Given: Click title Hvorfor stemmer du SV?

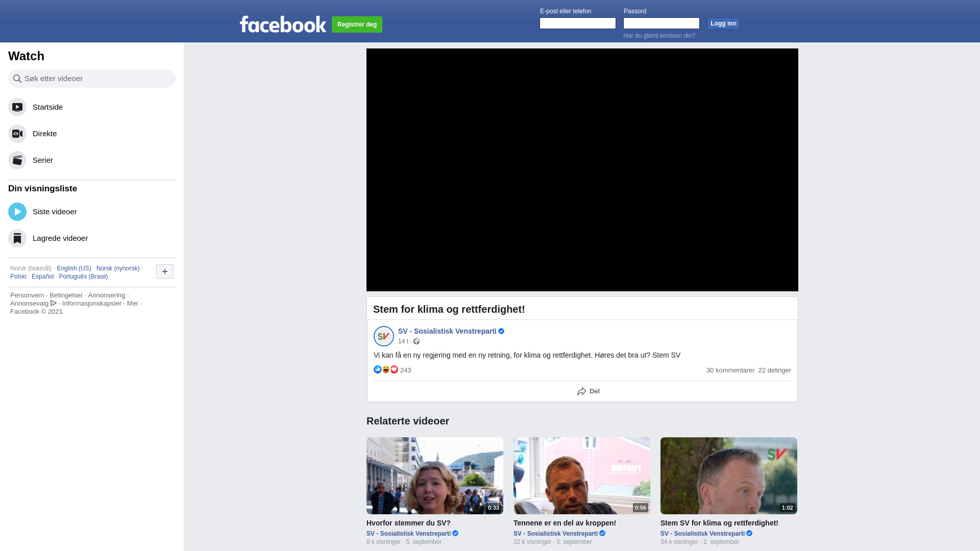Looking at the screenshot, I should tap(408, 523).
